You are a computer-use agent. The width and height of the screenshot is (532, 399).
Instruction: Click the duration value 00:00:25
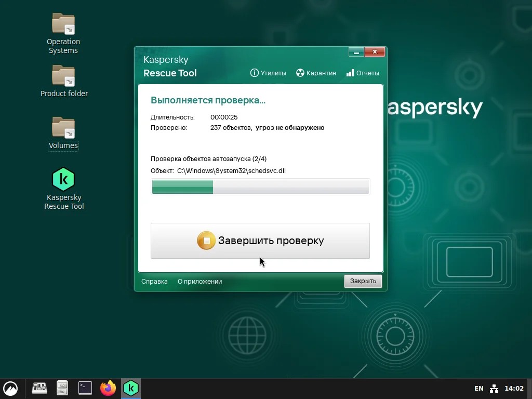pos(224,117)
